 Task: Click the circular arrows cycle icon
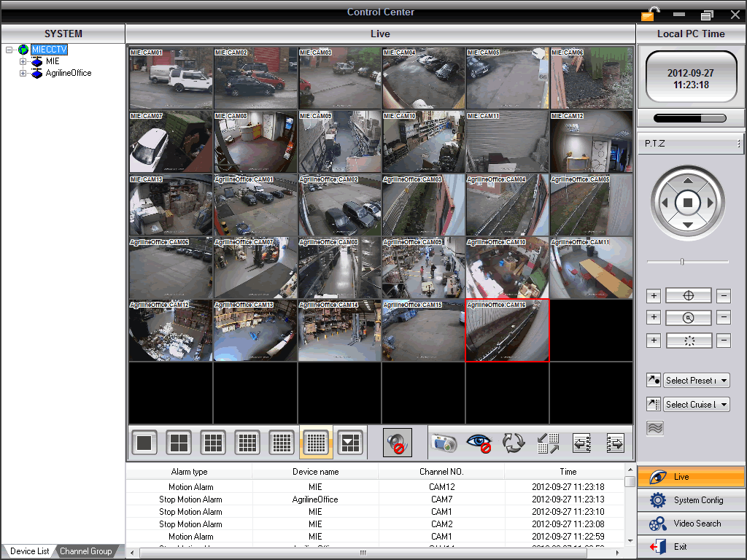click(x=514, y=443)
